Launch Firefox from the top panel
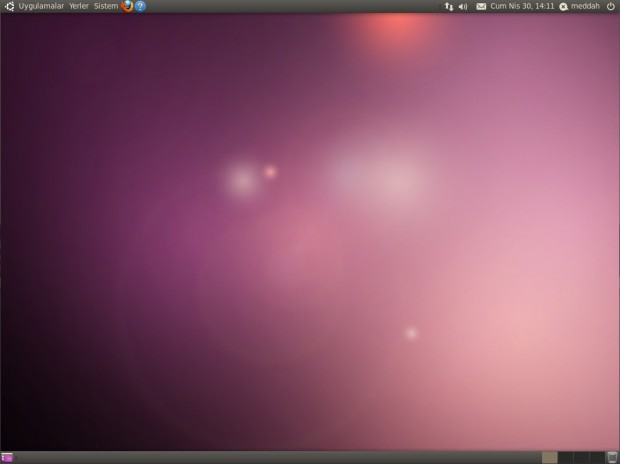This screenshot has width=620, height=464. click(x=127, y=6)
